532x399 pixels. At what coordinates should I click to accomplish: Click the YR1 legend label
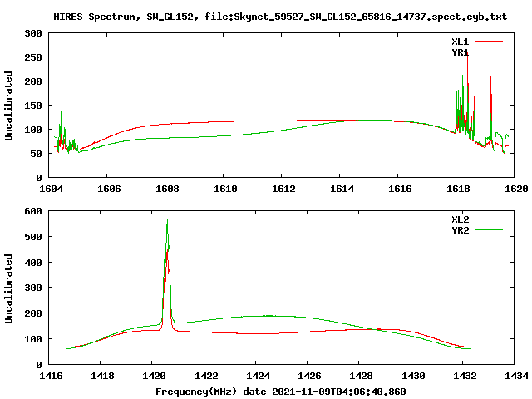[460, 52]
